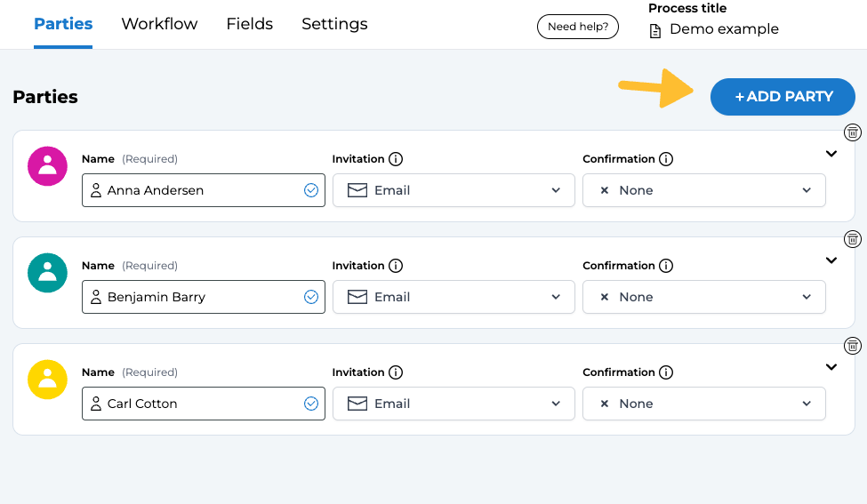Click Anna Andersen's pink avatar circle
This screenshot has width=867, height=504.
48,166
